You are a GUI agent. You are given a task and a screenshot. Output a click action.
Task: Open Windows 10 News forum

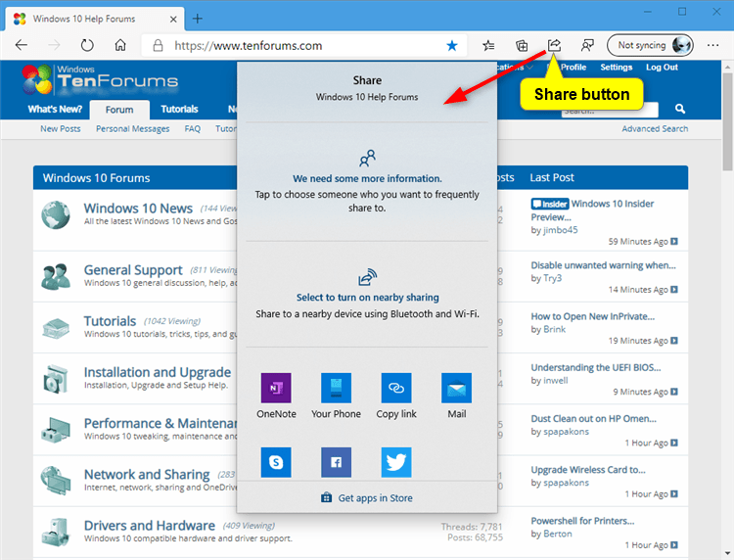point(138,208)
